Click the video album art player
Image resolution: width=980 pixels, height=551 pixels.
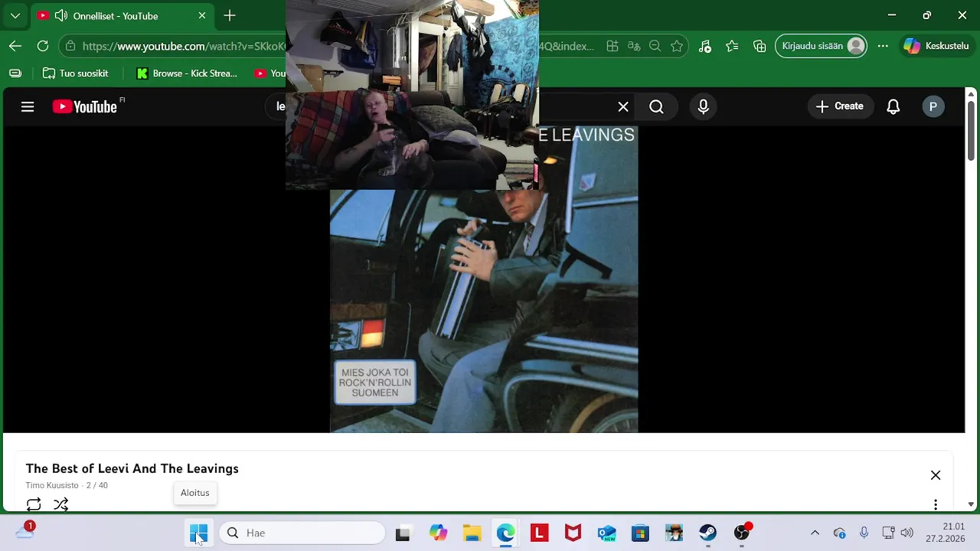(x=484, y=279)
